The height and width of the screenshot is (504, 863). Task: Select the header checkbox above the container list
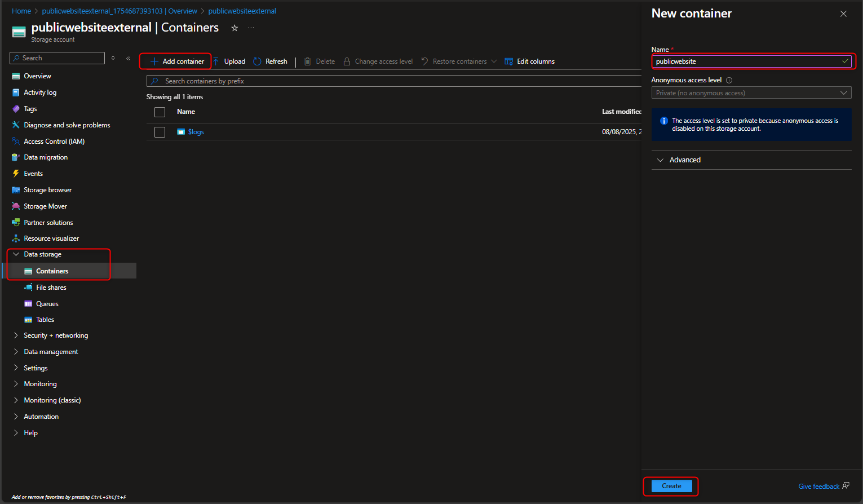(160, 112)
